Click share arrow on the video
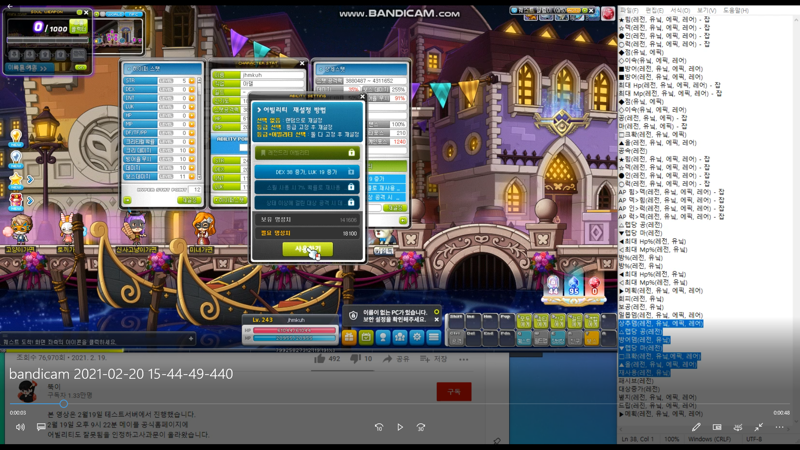Screen dimensions: 800x450 (388, 359)
